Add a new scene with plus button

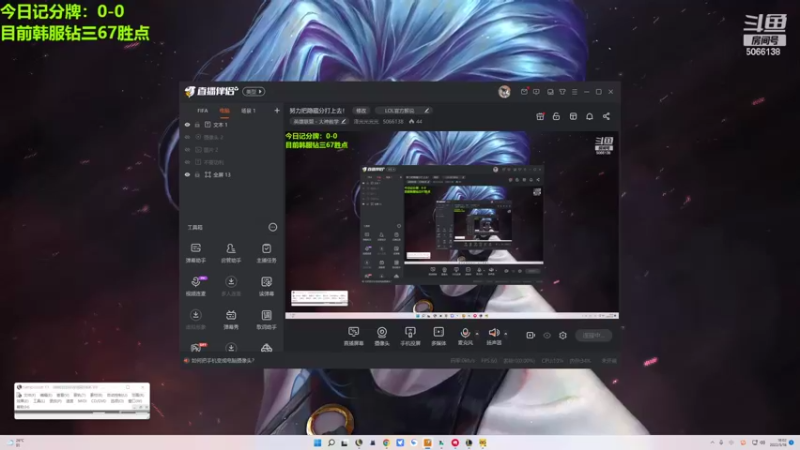point(277,111)
